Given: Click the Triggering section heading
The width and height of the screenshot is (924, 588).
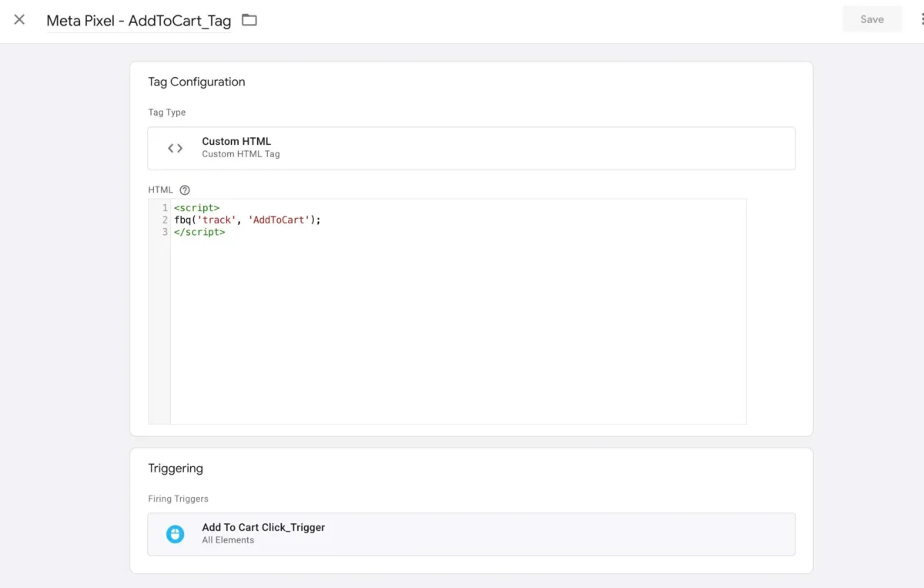Looking at the screenshot, I should coord(176,469).
